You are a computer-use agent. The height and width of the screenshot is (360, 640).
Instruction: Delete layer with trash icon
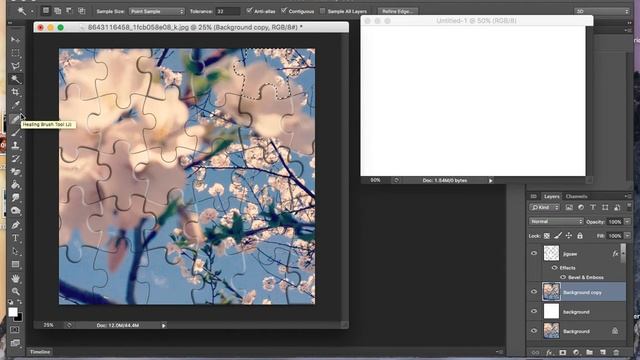point(616,352)
